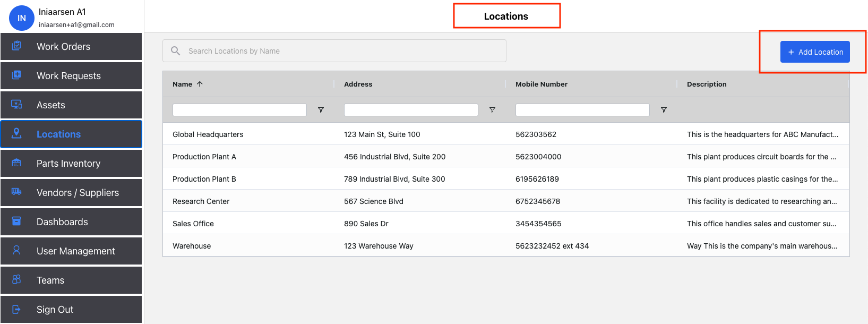Image resolution: width=868 pixels, height=324 pixels.
Task: Click the plastic casings plant description
Action: (x=763, y=179)
